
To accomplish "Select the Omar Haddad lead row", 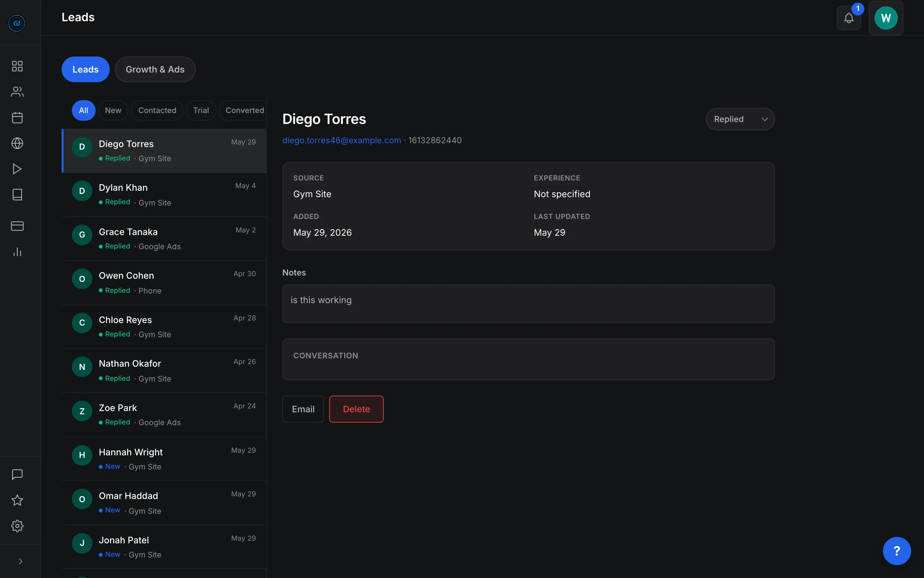I will tap(164, 503).
